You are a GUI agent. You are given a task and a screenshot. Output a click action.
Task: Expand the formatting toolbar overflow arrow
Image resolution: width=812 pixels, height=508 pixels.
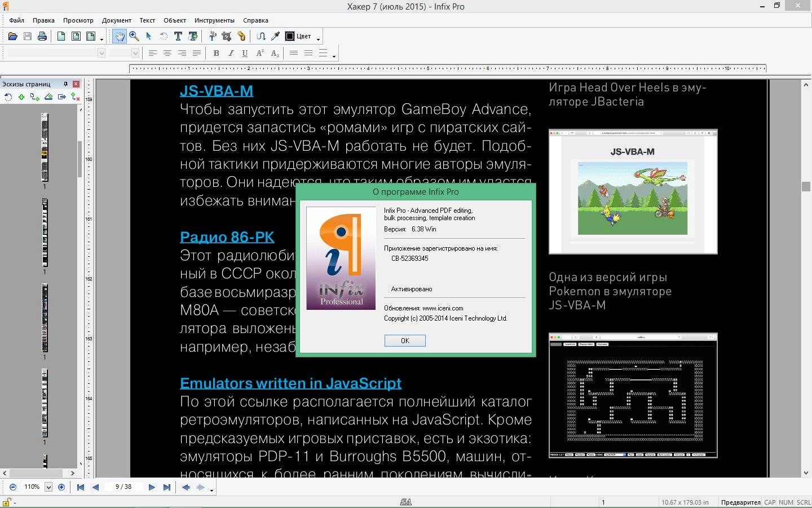click(334, 56)
